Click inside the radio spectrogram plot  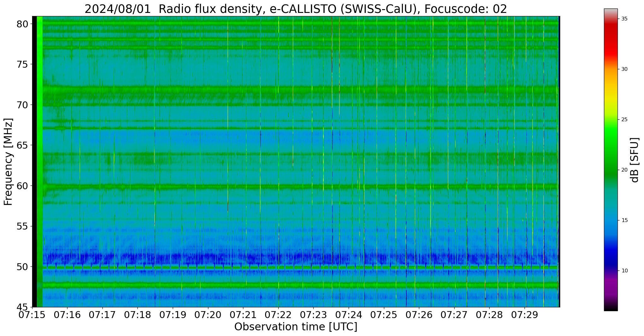296,162
